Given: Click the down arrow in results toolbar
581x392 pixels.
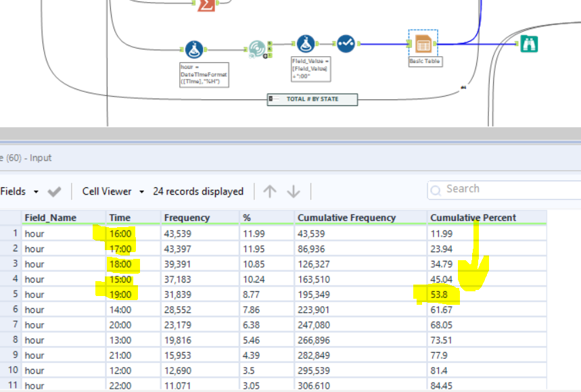Looking at the screenshot, I should 294,192.
